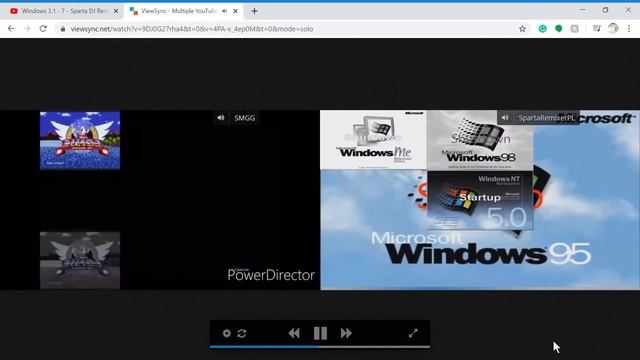Open the Grammarly extension icon
The image size is (640, 360).
[542, 29]
